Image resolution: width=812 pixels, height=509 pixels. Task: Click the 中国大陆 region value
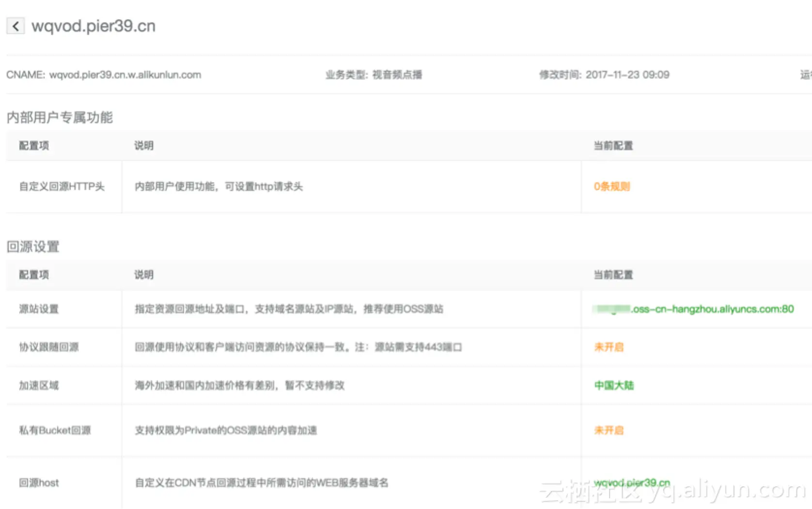614,385
